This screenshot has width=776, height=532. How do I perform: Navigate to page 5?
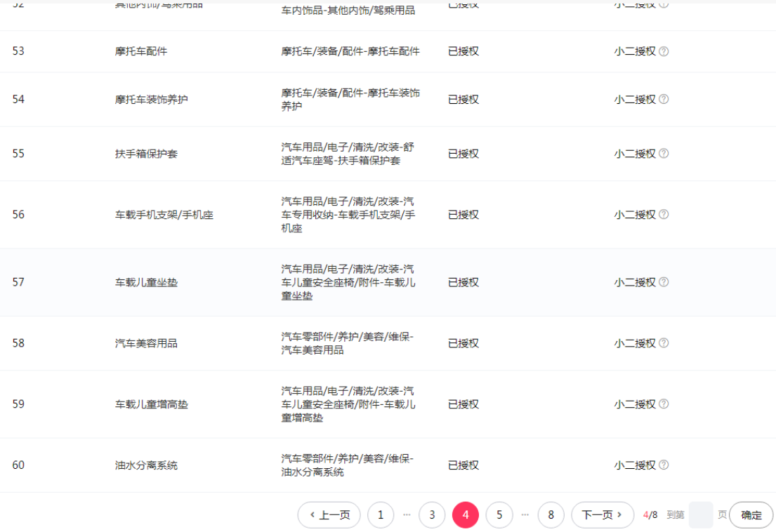tap(499, 515)
